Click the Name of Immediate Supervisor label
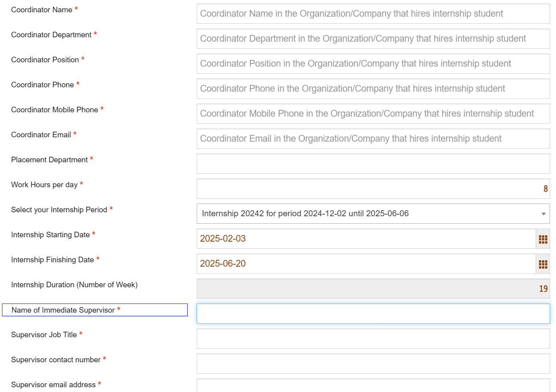 coord(63,310)
